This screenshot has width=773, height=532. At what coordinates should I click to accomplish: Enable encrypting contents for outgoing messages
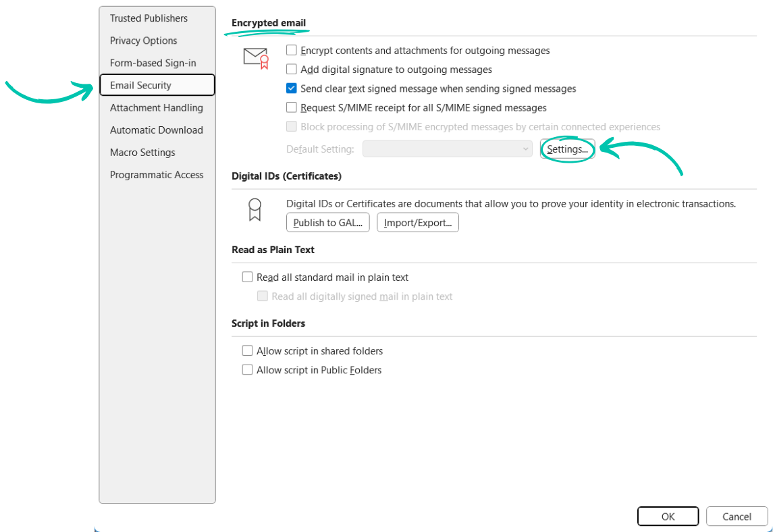(291, 50)
